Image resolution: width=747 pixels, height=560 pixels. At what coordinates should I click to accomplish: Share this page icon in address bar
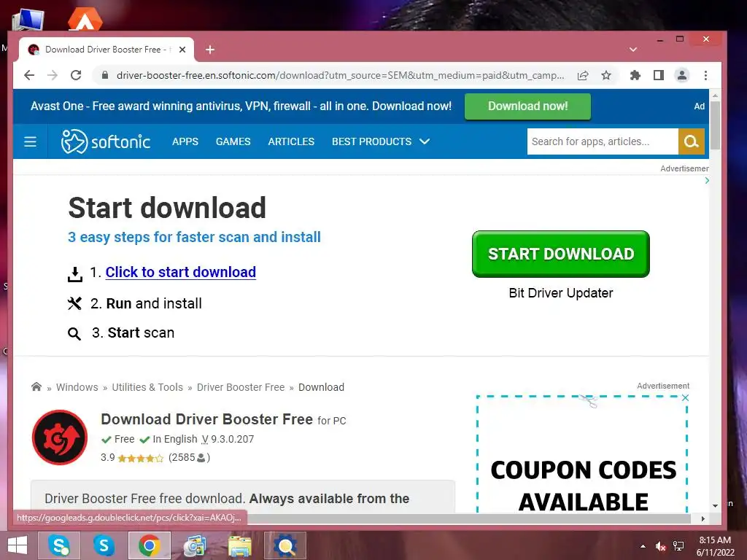[x=583, y=75]
